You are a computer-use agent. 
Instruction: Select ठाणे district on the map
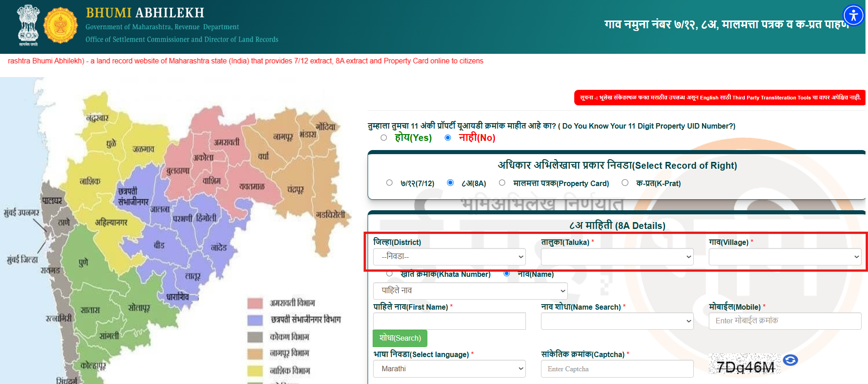[64, 223]
